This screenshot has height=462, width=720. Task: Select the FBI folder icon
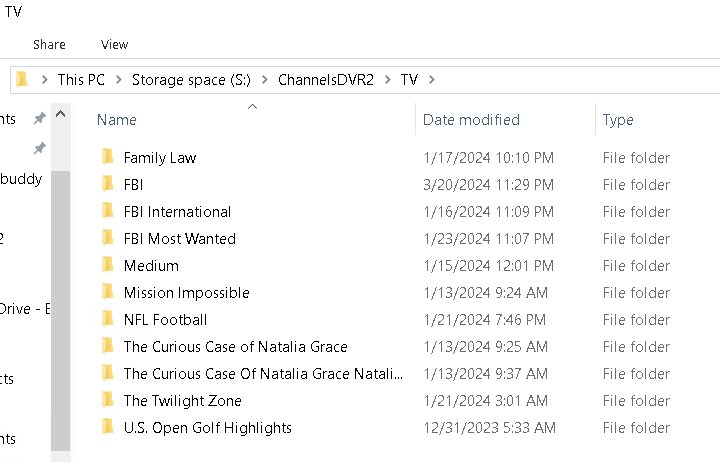pos(108,185)
